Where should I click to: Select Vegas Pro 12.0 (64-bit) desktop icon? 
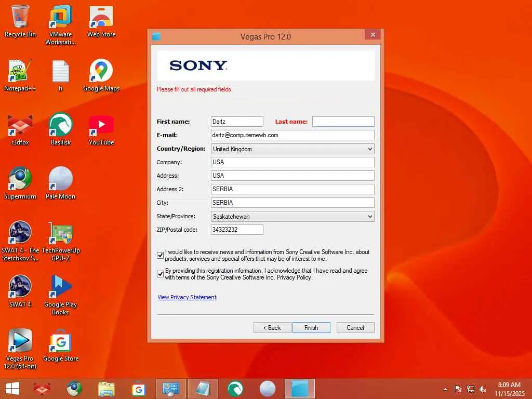click(20, 349)
